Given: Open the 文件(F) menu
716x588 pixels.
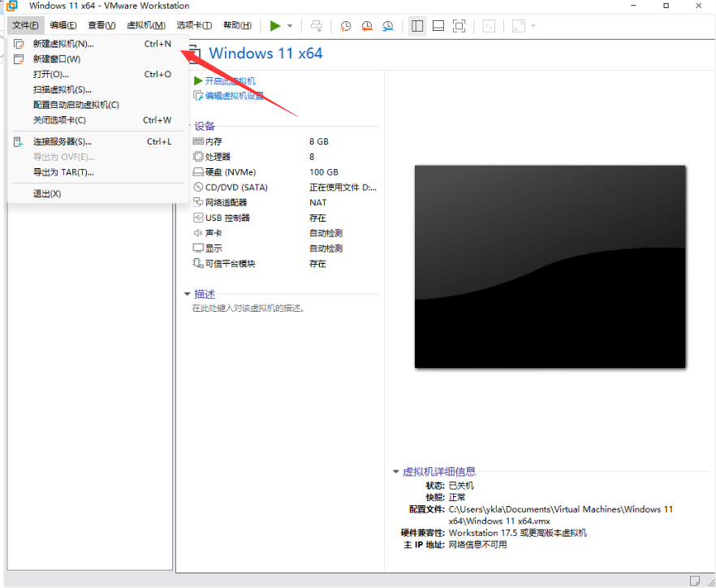Looking at the screenshot, I should [26, 25].
